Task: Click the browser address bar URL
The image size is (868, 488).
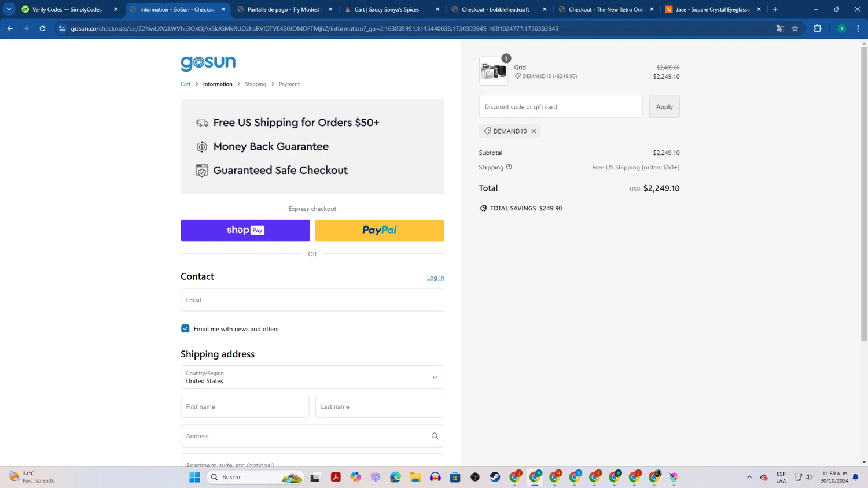Action: click(x=314, y=28)
